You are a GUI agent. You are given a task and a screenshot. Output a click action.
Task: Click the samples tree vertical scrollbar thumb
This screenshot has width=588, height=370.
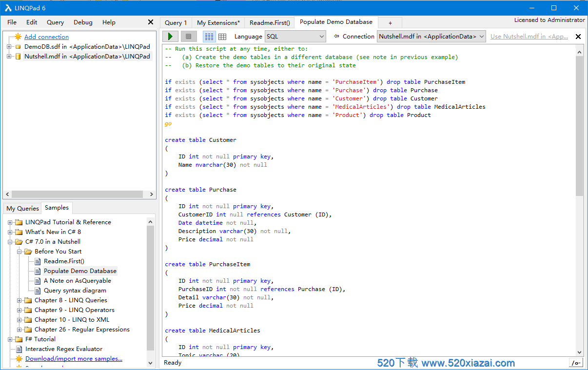[150, 288]
